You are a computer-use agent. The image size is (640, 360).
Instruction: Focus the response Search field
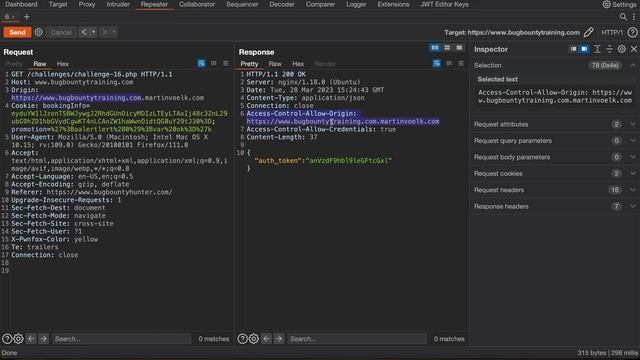click(357, 339)
